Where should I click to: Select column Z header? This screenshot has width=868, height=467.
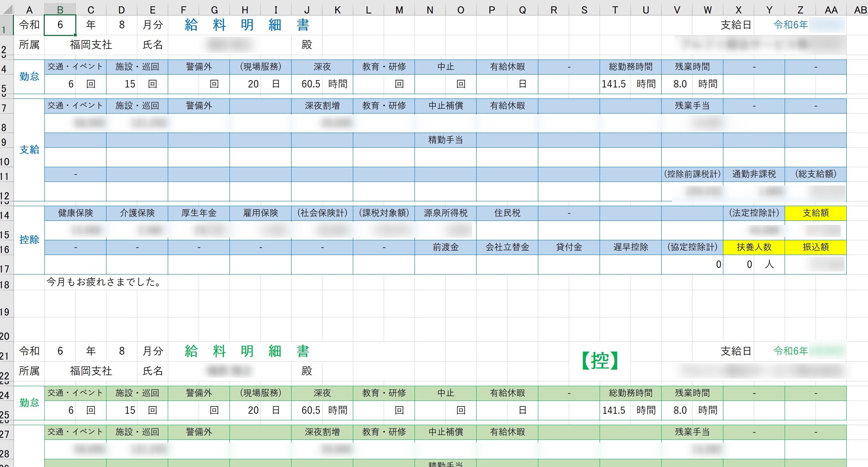tap(800, 10)
